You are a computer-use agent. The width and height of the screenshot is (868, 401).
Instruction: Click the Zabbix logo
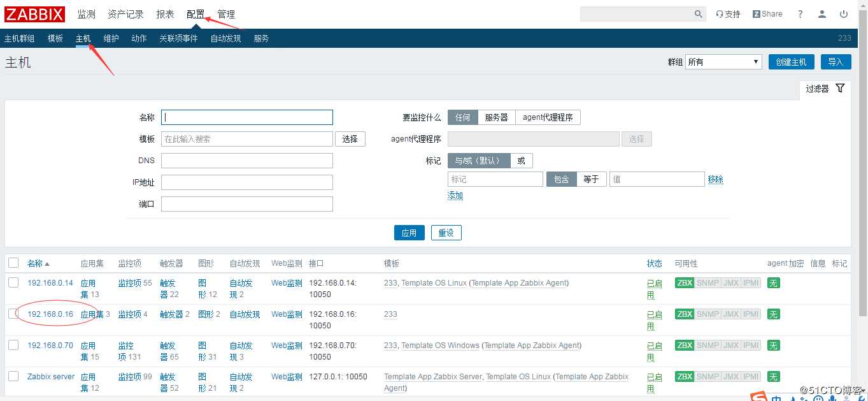pyautogui.click(x=35, y=14)
